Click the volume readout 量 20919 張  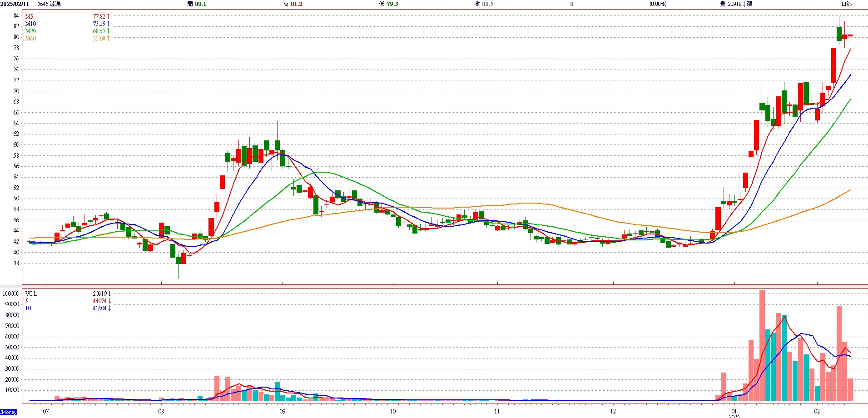[x=736, y=4]
